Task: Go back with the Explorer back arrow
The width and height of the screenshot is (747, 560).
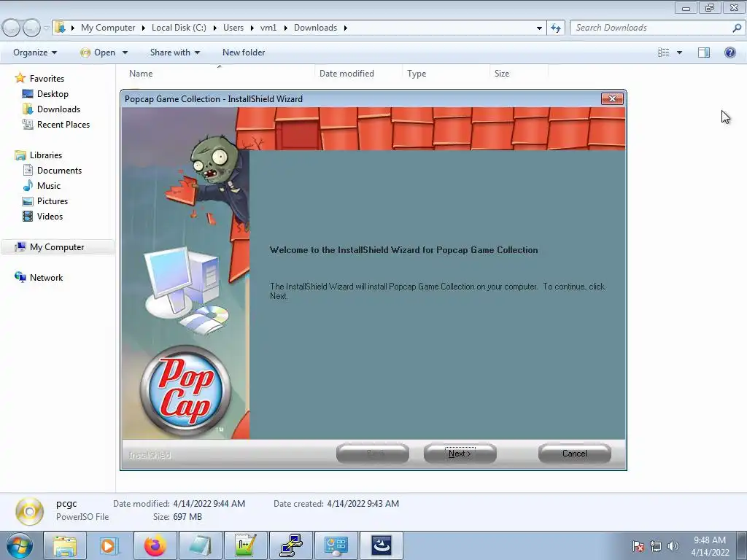Action: 12,28
